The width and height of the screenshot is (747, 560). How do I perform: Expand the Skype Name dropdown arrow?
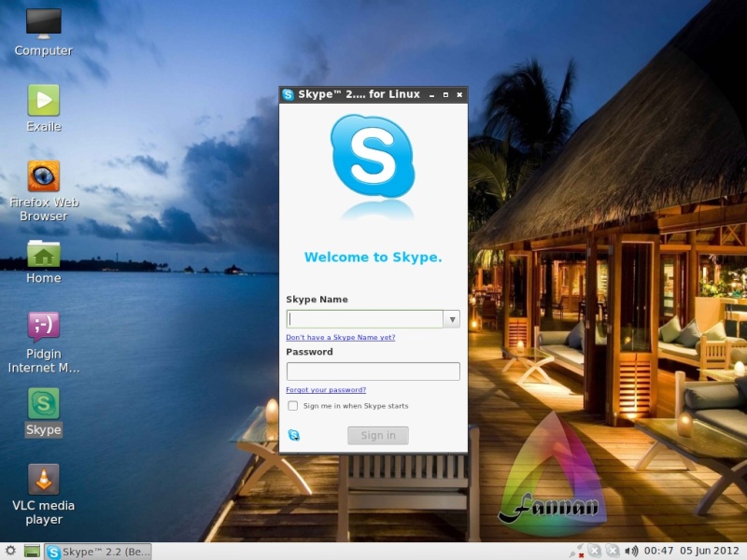tap(452, 319)
